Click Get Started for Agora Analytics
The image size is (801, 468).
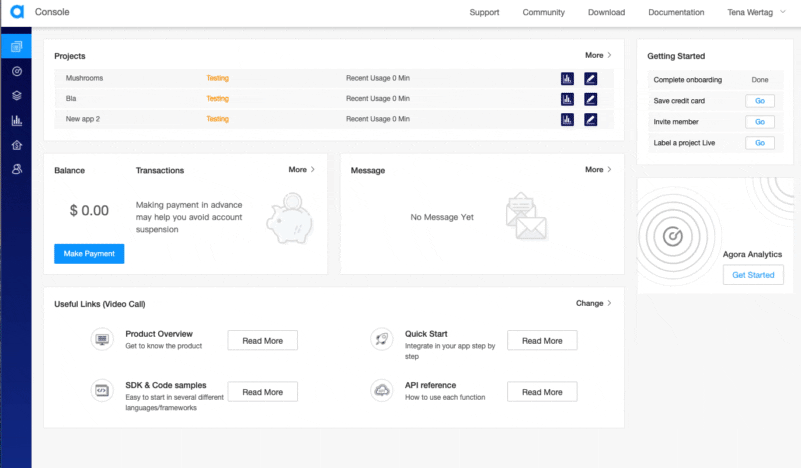click(752, 275)
